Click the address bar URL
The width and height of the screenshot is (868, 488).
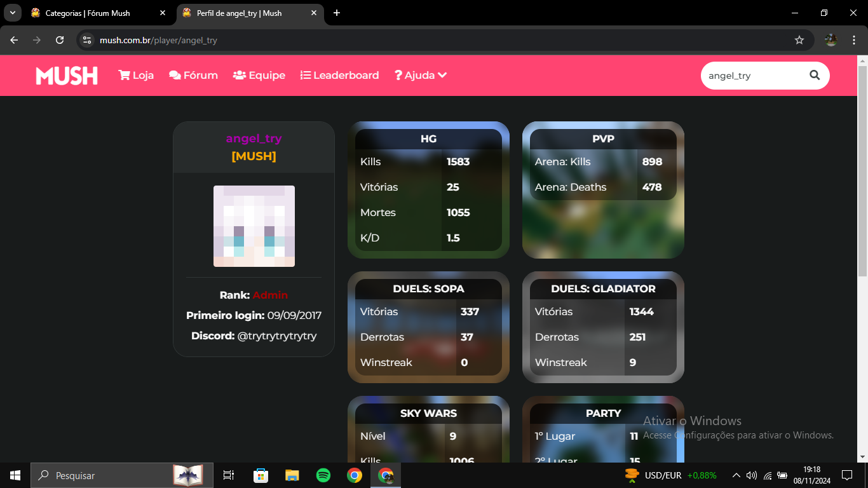coord(158,40)
